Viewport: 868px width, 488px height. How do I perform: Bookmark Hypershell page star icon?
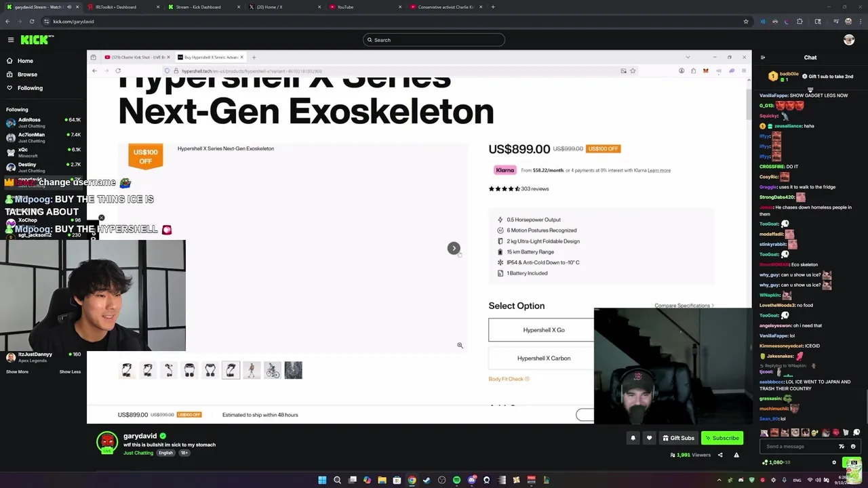[633, 70]
